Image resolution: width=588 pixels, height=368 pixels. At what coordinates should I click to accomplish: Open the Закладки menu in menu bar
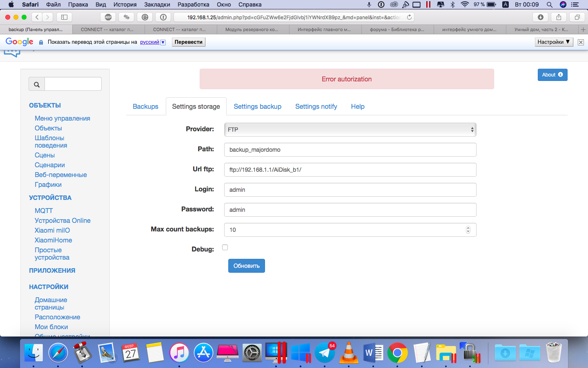tap(157, 4)
